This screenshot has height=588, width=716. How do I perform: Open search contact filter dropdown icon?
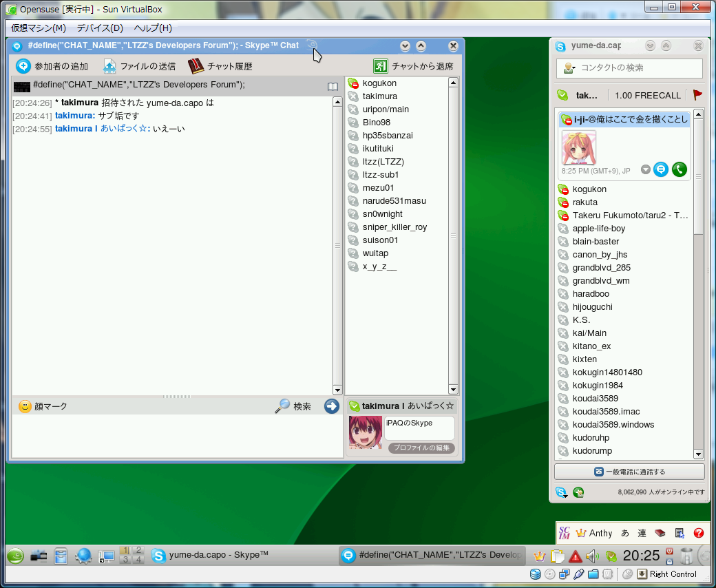coord(569,68)
